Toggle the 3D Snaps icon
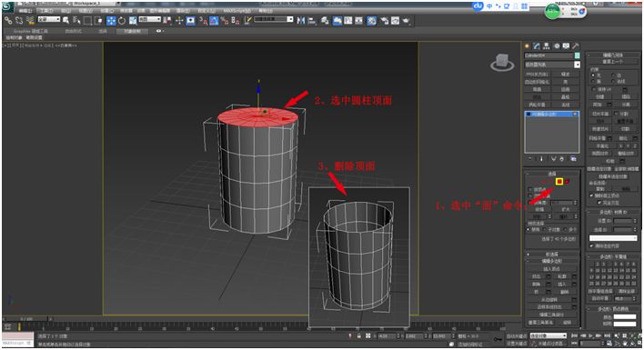 point(204,21)
